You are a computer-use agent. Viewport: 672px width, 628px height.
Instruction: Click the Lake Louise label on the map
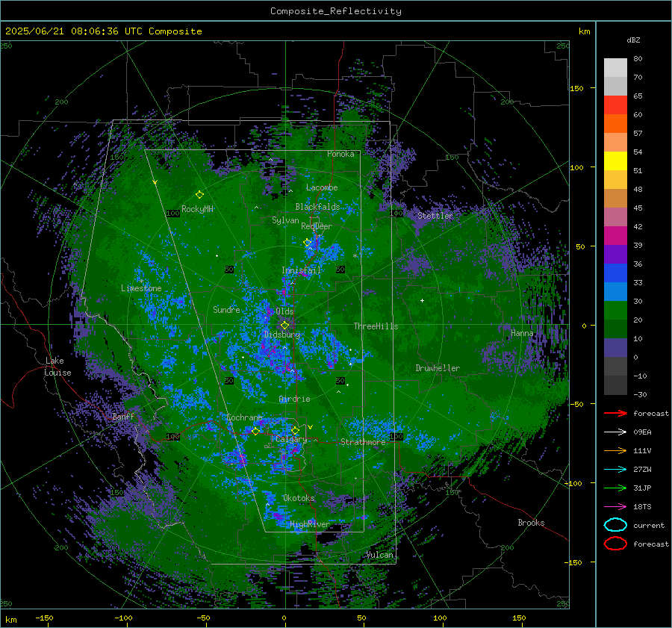[57, 367]
